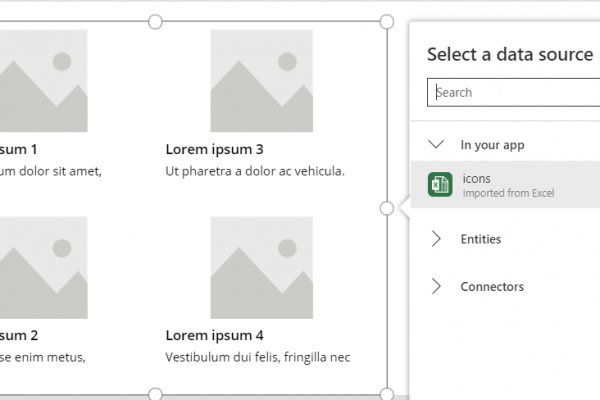Screen dimensions: 600x400
Task: Expand the Connectors section chevron
Action: pos(436,286)
